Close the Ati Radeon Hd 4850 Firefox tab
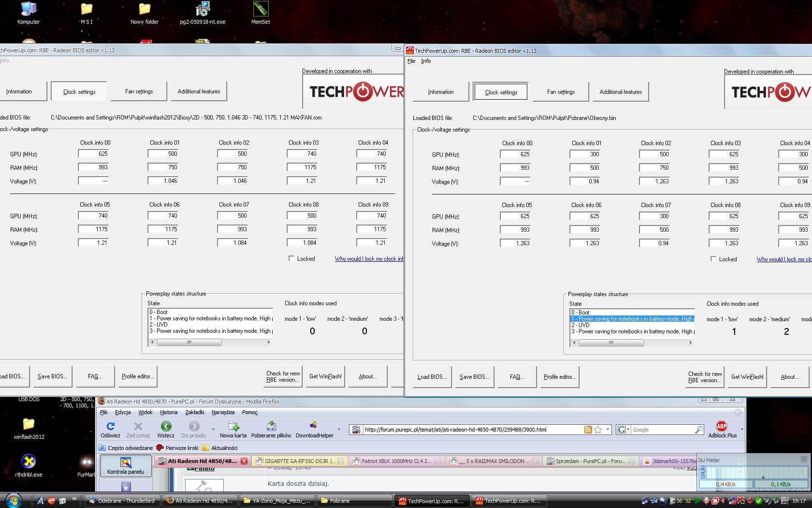This screenshot has height=508, width=812. tap(244, 461)
